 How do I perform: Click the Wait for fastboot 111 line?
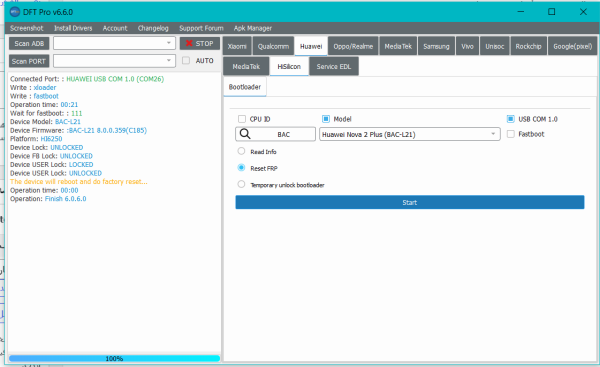pyautogui.click(x=46, y=113)
